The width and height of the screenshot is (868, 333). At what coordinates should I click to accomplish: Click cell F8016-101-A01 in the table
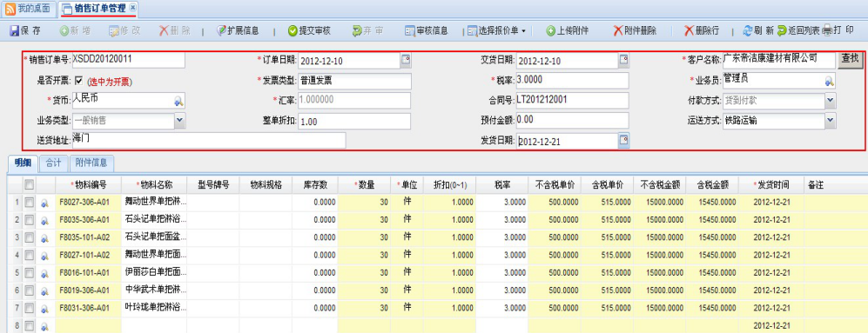pyautogui.click(x=89, y=273)
